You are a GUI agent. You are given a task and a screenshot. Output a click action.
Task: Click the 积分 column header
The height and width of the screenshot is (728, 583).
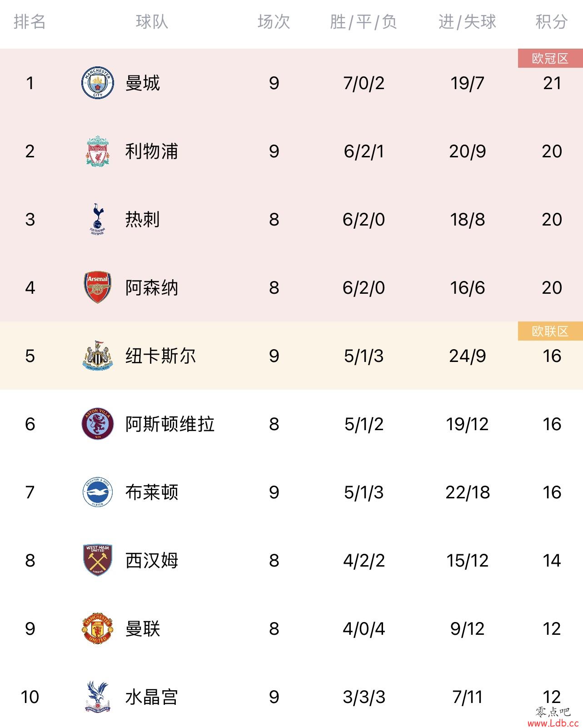(552, 21)
